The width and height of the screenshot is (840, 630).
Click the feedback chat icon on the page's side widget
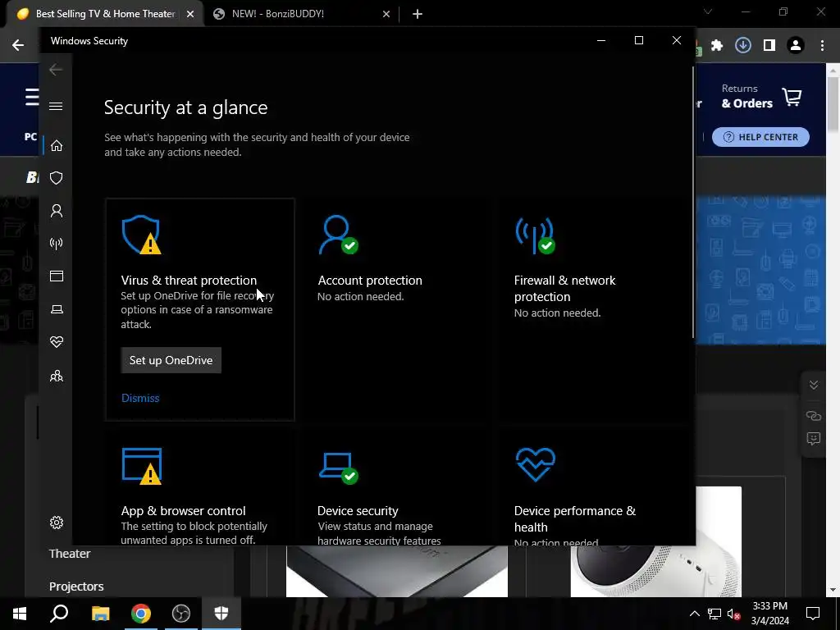pyautogui.click(x=813, y=440)
